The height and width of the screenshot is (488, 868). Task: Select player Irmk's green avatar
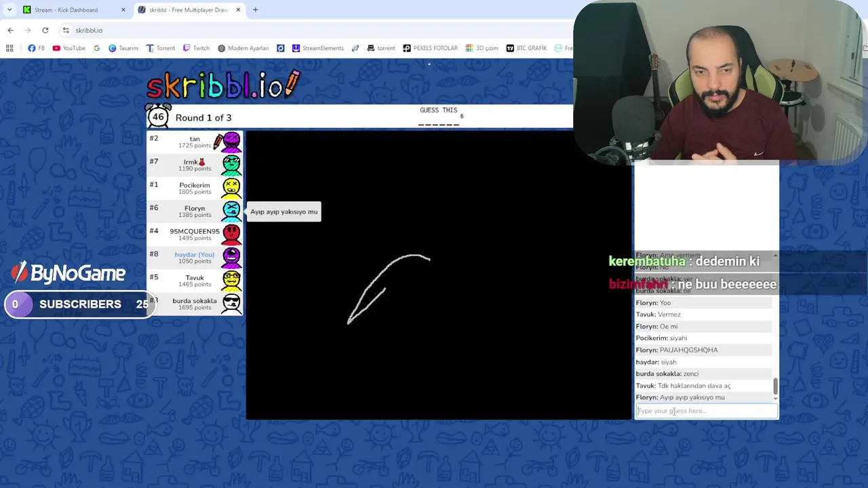coord(231,165)
